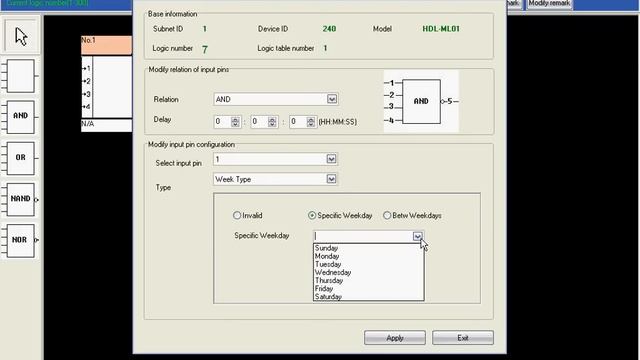Collapse the Specific Weekday dropdown arrow
The height and width of the screenshot is (360, 640).
(417, 236)
